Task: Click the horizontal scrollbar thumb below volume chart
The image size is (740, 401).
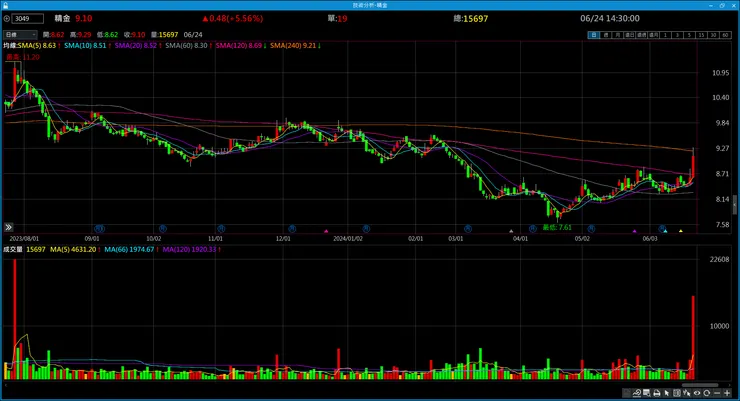Action: (x=700, y=385)
